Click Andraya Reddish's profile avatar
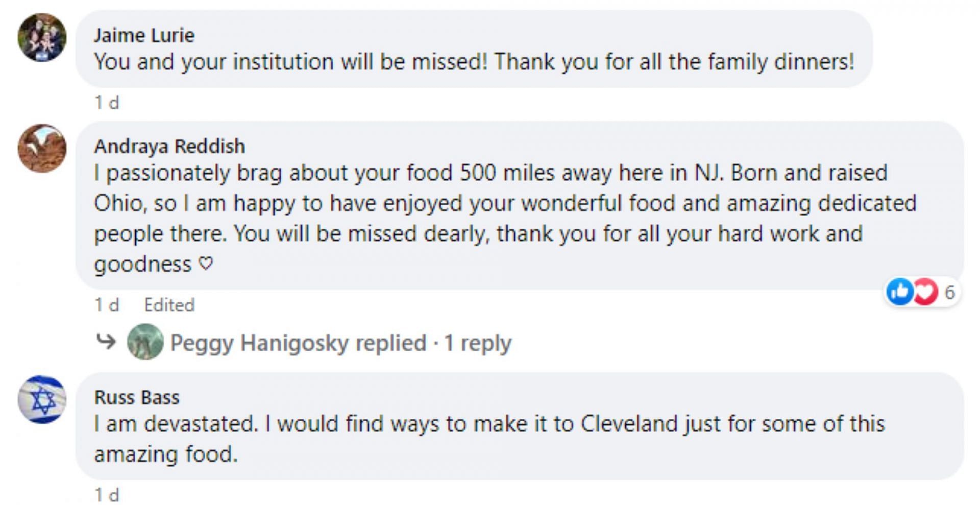Viewport: 980px width, 505px height. pos(42,148)
